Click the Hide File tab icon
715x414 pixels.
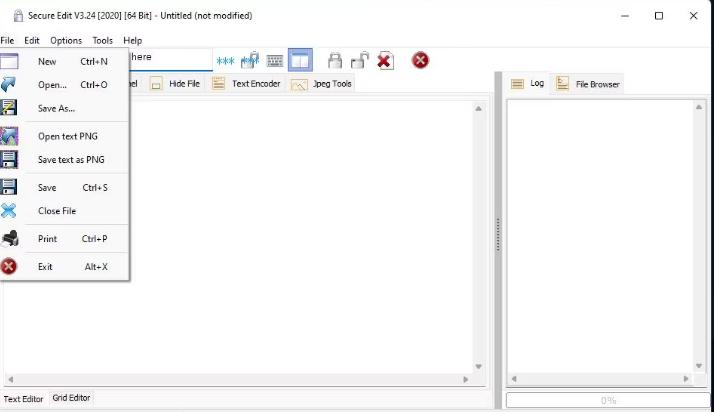tap(156, 84)
